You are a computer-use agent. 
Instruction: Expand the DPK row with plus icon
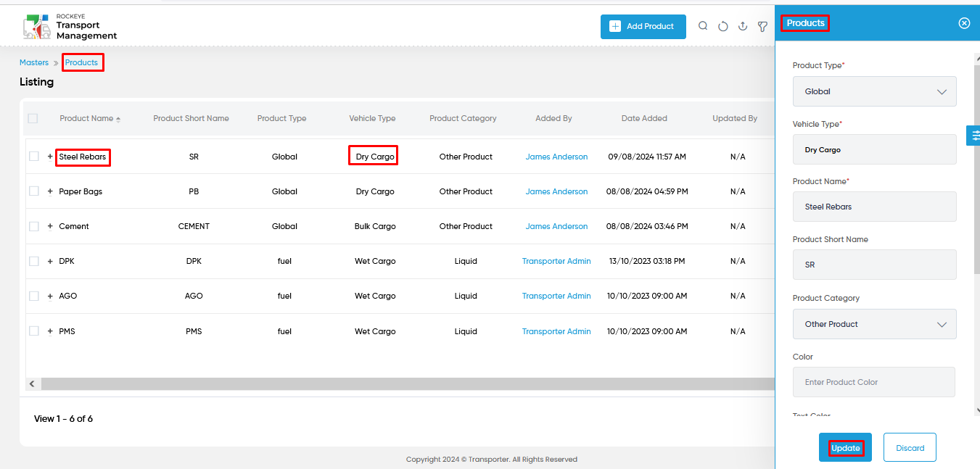coord(50,261)
